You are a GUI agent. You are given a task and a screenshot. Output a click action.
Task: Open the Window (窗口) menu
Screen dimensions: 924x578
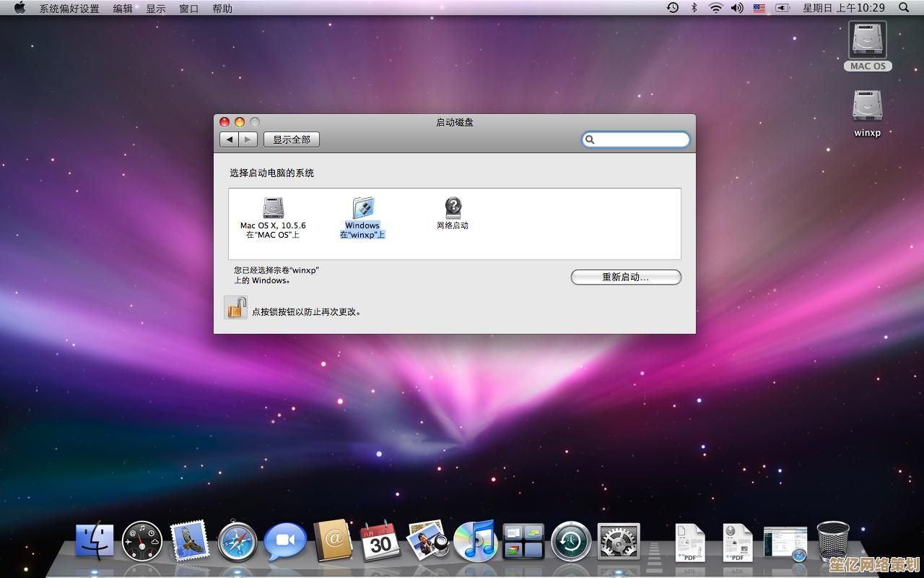[x=189, y=9]
